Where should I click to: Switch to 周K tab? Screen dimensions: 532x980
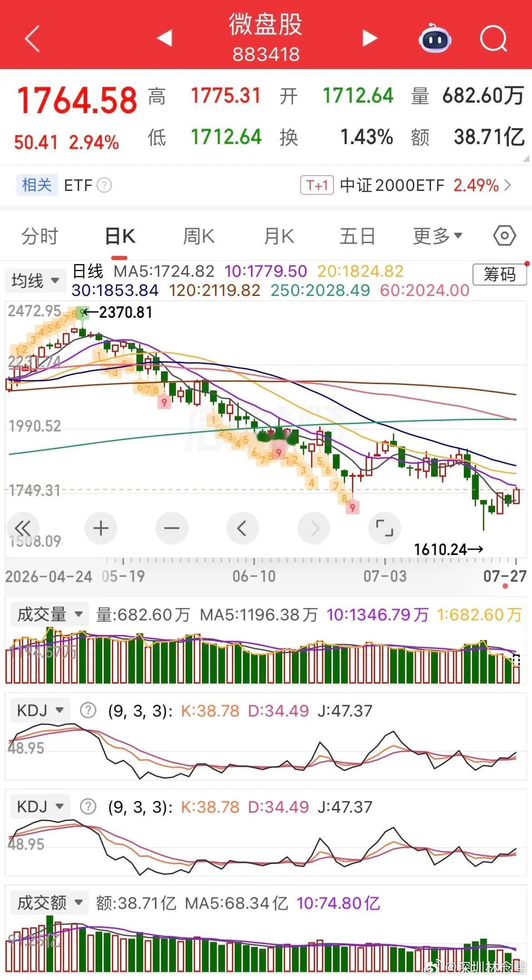(199, 236)
